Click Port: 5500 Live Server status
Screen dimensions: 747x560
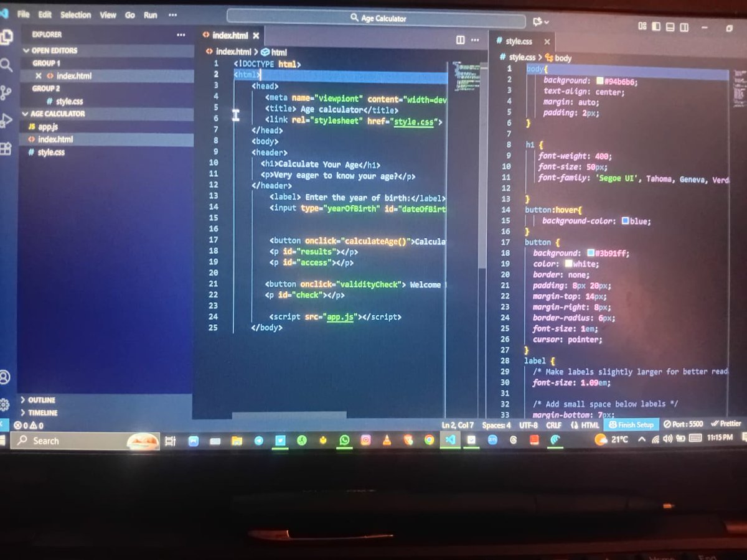[x=684, y=424]
